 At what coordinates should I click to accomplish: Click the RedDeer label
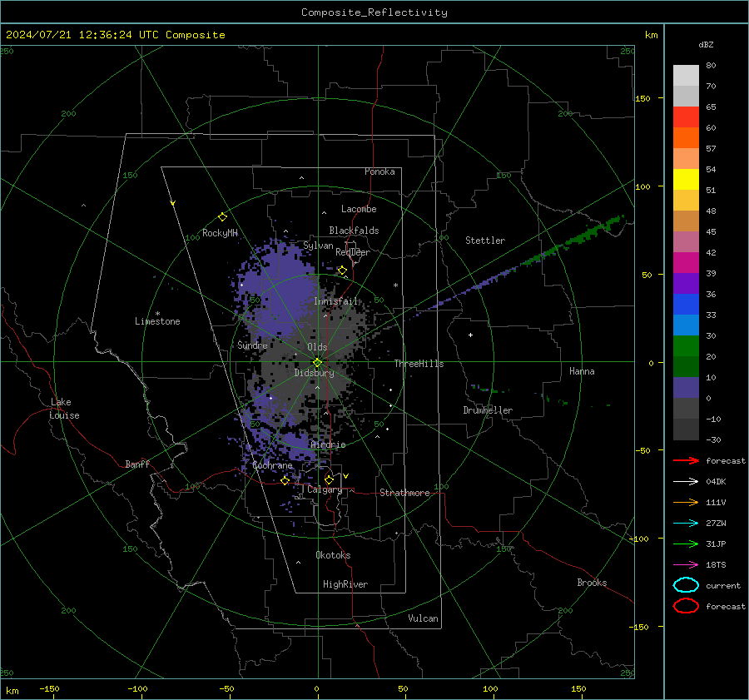[x=353, y=252]
